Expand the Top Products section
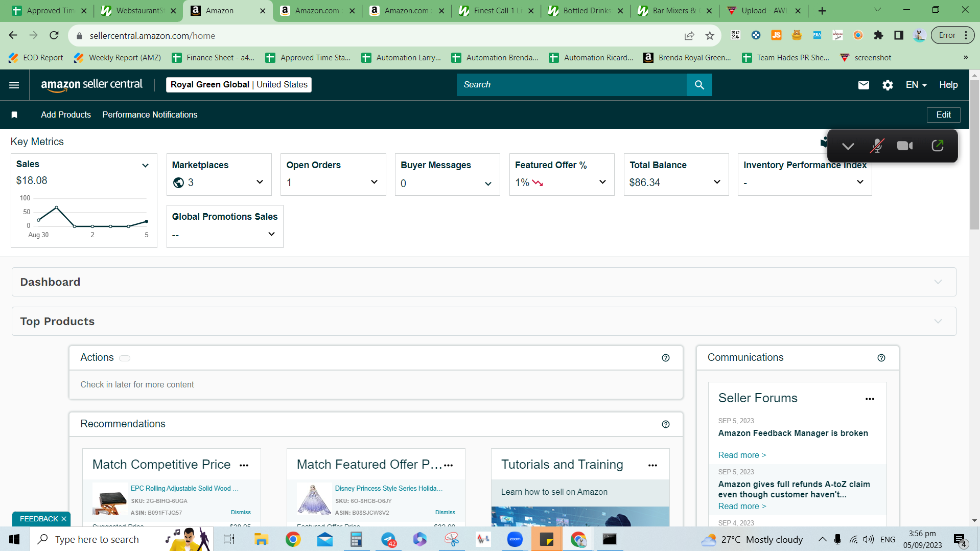The width and height of the screenshot is (980, 551). pos(938,322)
